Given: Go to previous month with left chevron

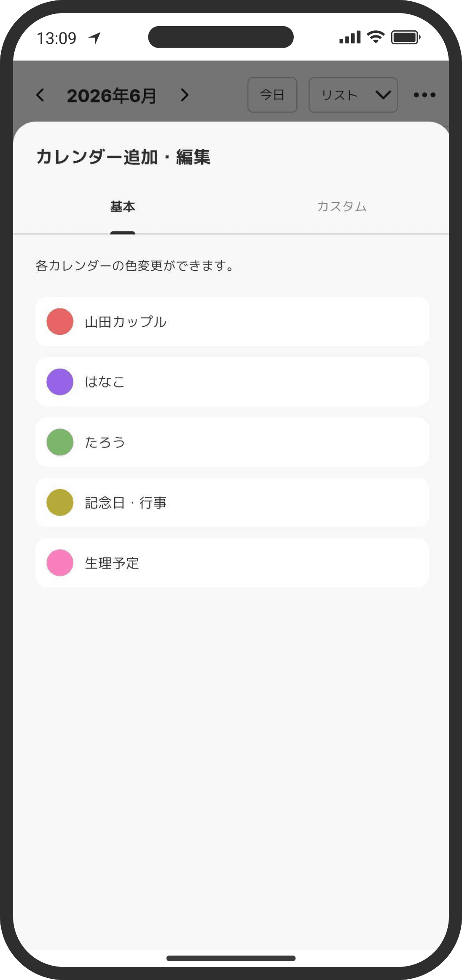Looking at the screenshot, I should 40,95.
